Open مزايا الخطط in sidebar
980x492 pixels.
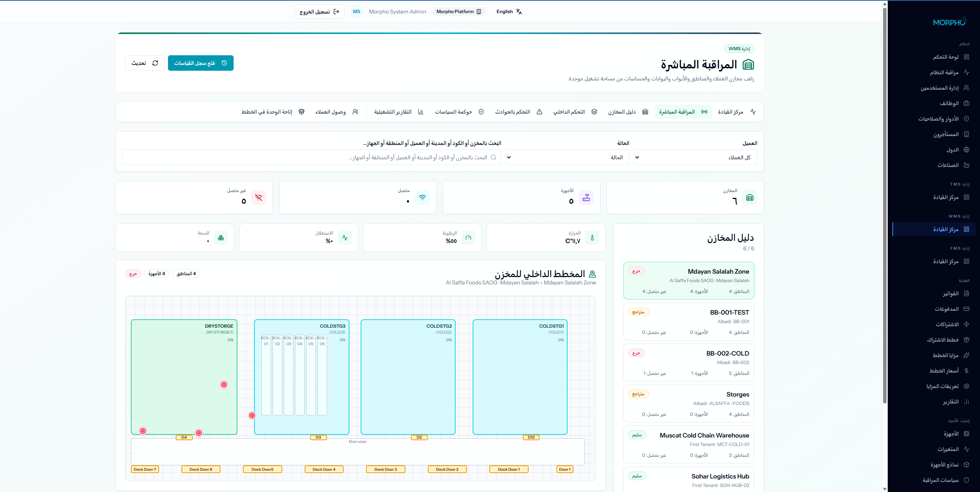pyautogui.click(x=934, y=355)
